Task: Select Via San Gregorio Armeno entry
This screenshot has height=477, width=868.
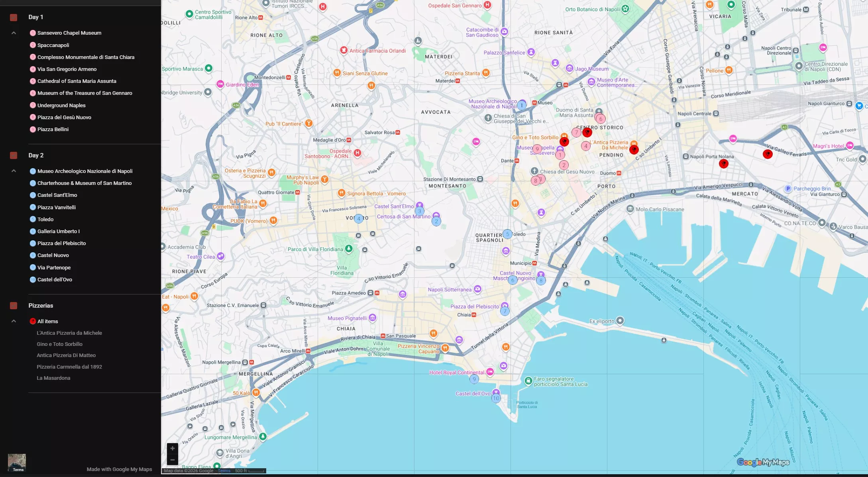Action: tap(67, 69)
